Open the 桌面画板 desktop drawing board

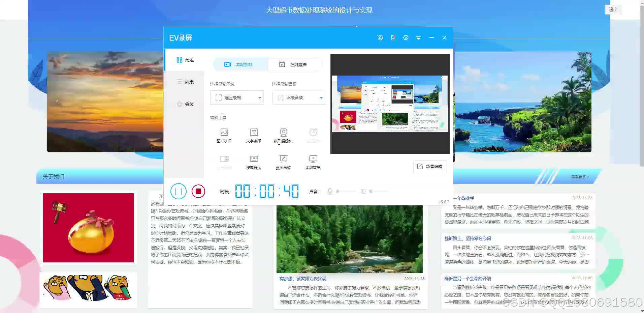tap(283, 162)
